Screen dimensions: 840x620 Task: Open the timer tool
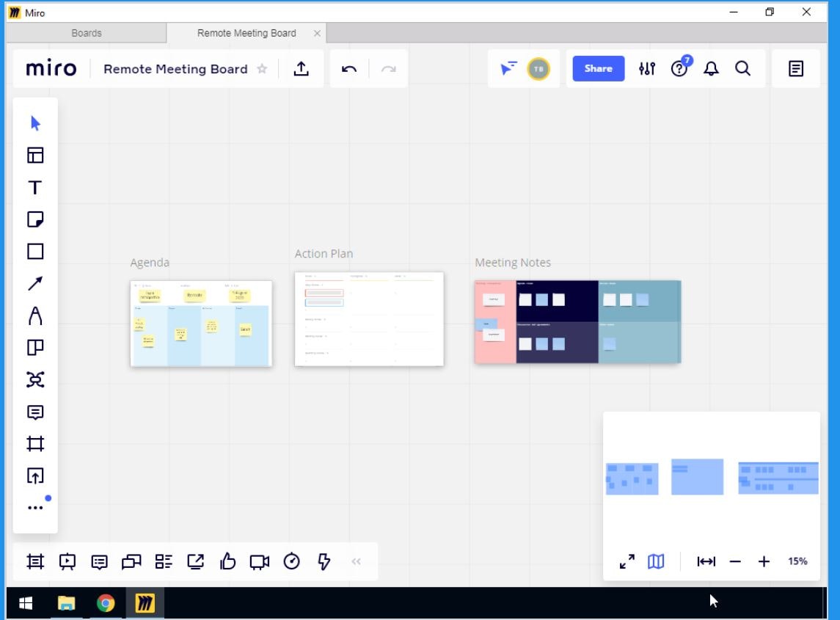click(x=291, y=561)
